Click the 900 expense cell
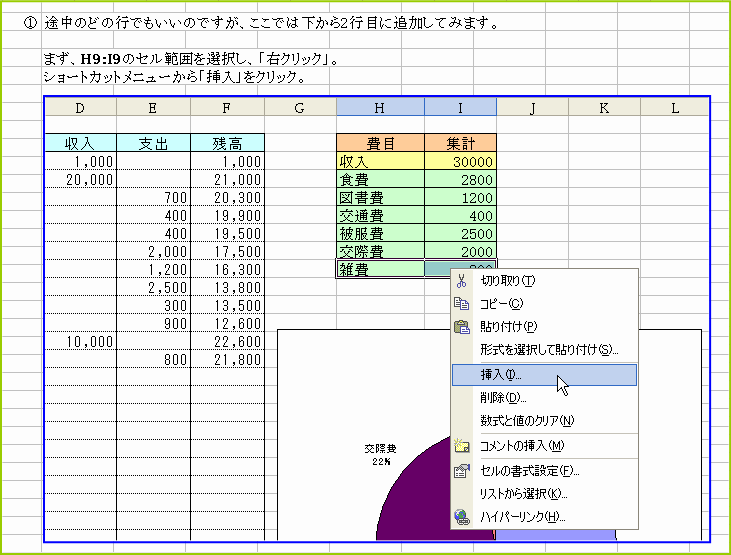The height and width of the screenshot is (555, 731). [153, 324]
